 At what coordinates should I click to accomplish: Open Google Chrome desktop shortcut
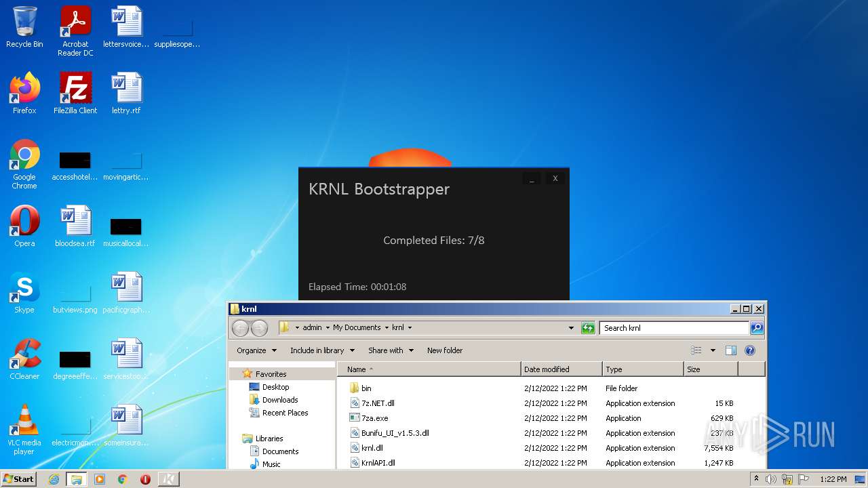coord(24,164)
